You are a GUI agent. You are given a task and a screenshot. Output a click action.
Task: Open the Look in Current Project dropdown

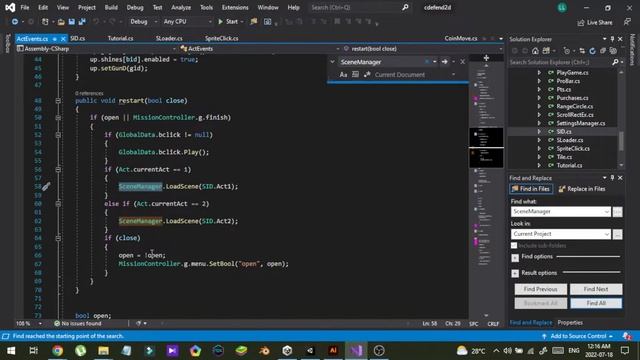click(x=607, y=234)
